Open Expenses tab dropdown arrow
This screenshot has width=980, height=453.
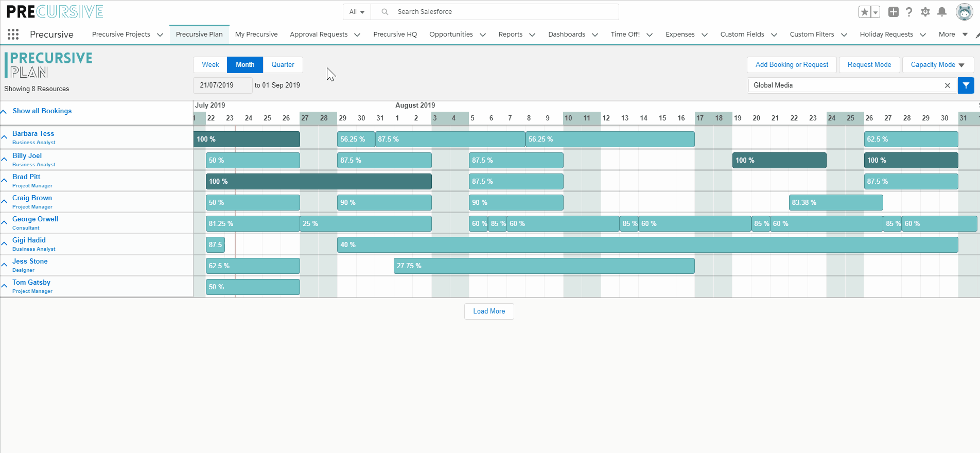point(705,35)
